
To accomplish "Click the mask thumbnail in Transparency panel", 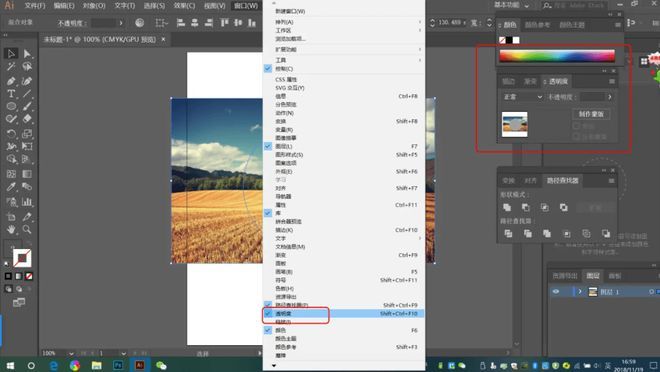I will (x=514, y=124).
